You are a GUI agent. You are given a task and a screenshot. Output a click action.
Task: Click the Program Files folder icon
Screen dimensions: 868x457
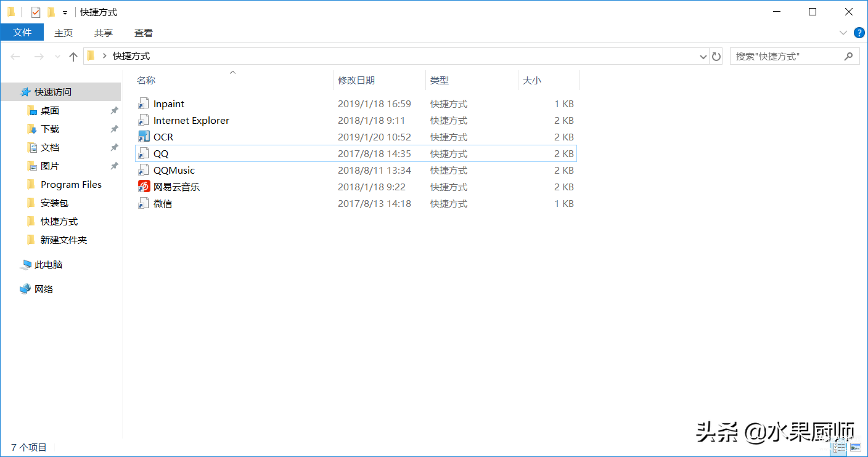point(31,184)
